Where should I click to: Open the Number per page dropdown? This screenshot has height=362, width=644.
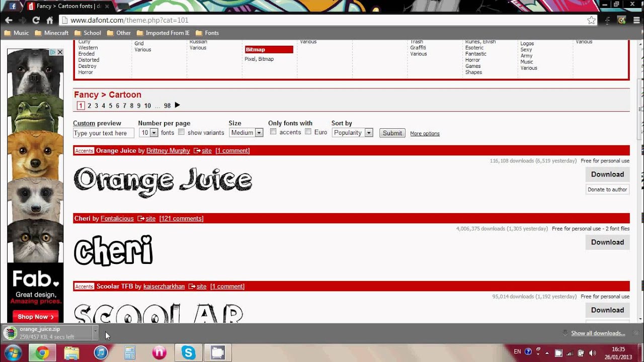tap(149, 133)
